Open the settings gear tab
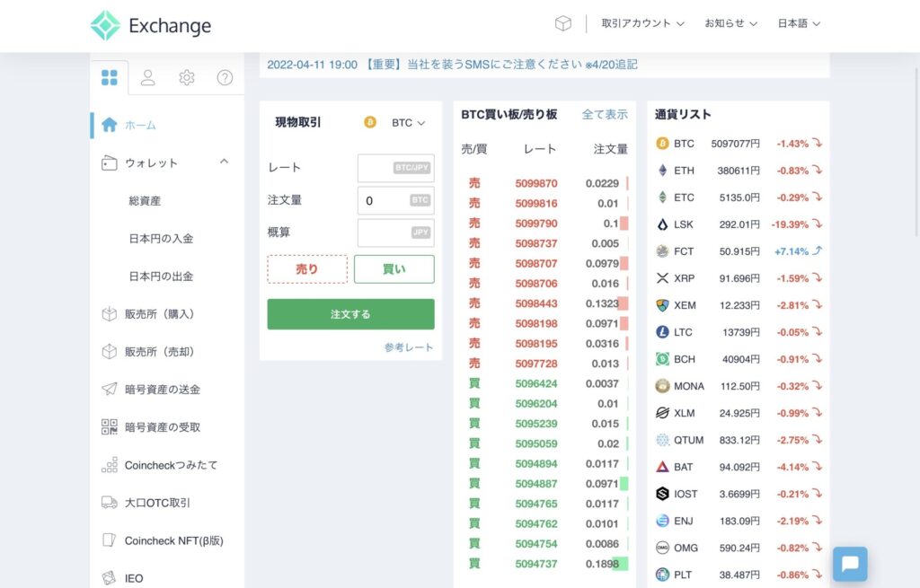 [187, 77]
